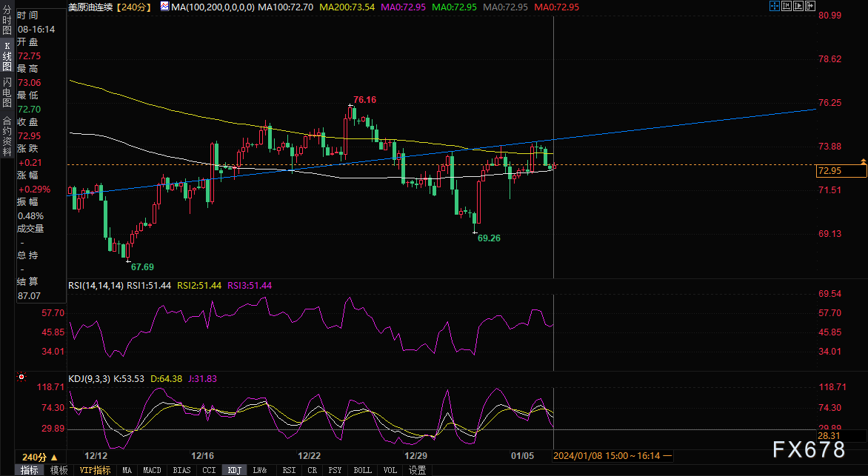
Task: Click the blue crosshair cursor icon
Action: 775,7
